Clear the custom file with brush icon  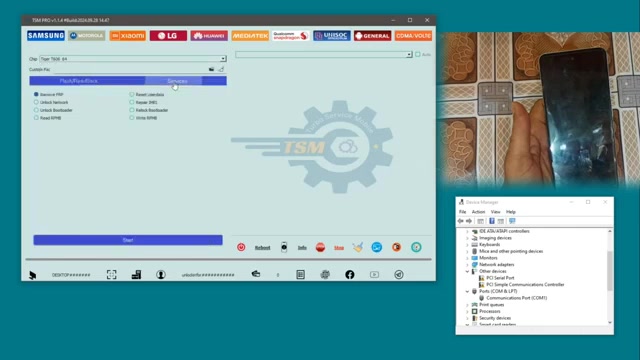click(x=221, y=69)
